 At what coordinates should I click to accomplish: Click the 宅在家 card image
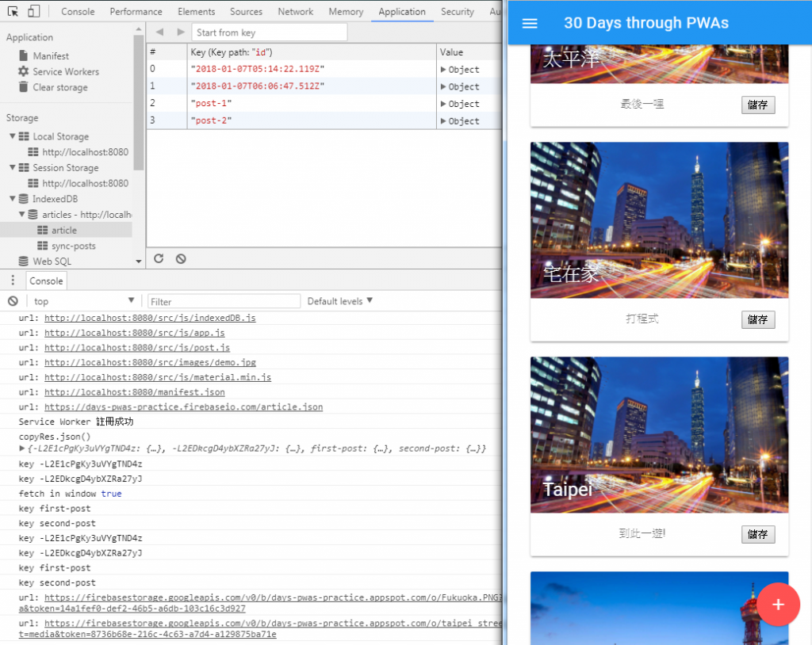[x=659, y=220]
